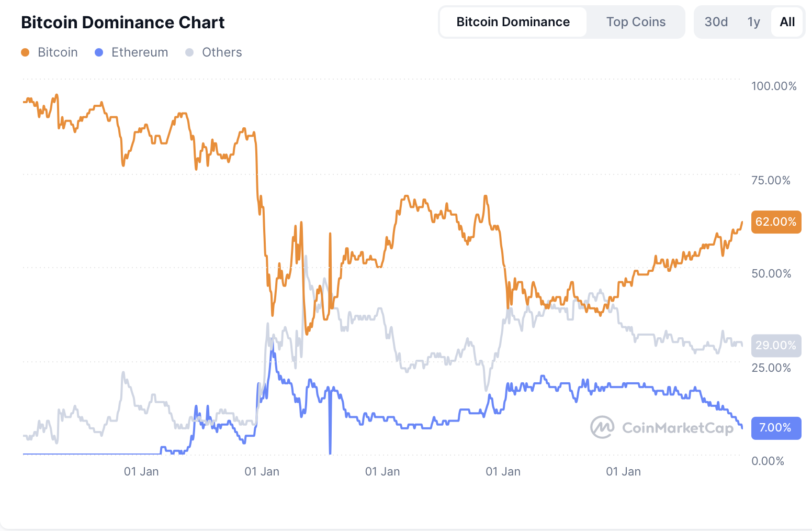Click the blue Ethereum legend dot

point(98,52)
